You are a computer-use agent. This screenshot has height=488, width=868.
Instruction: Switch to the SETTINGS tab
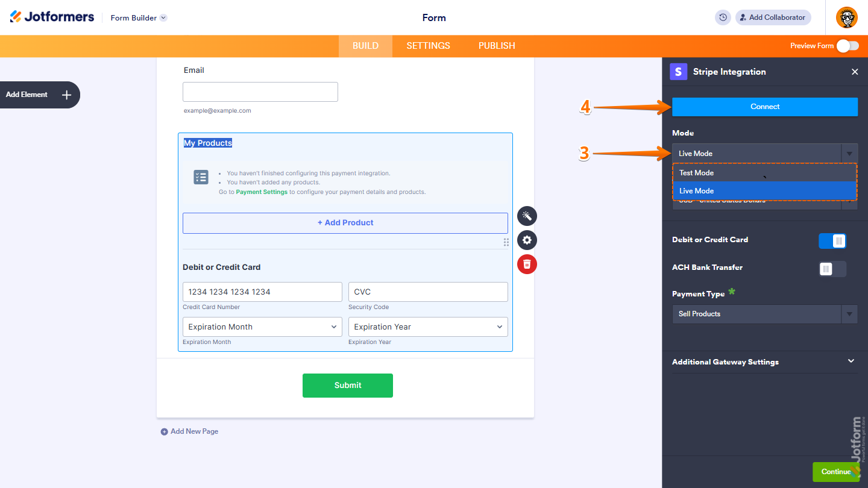428,46
